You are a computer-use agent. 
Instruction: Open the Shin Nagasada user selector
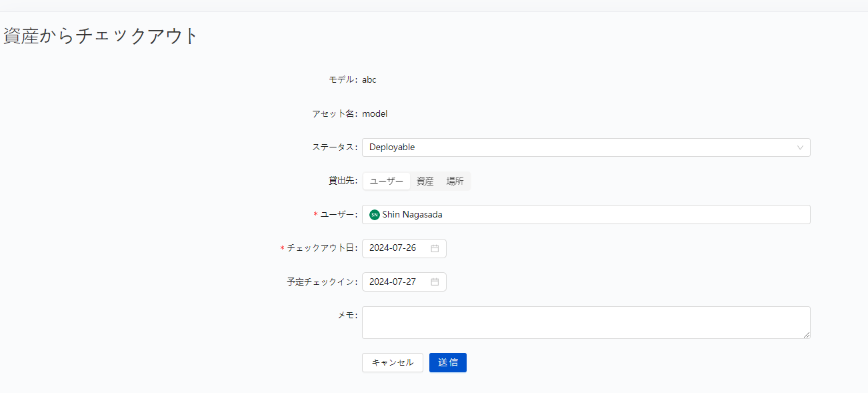587,215
